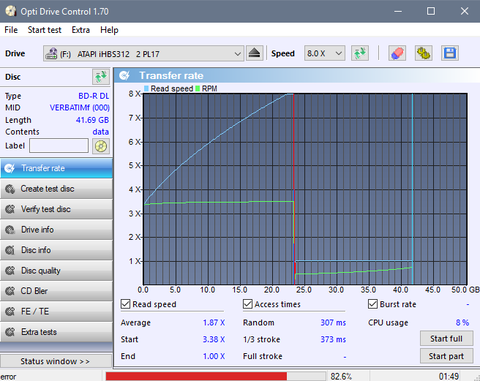Screen dimensions: 480x381
Task: Click the Transfer rate header disc icon
Action: [125, 76]
